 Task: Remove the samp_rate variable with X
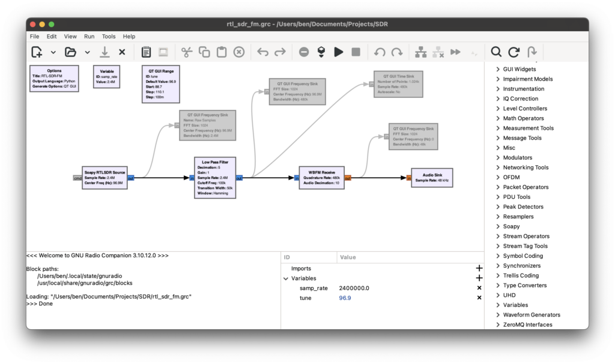pos(479,288)
